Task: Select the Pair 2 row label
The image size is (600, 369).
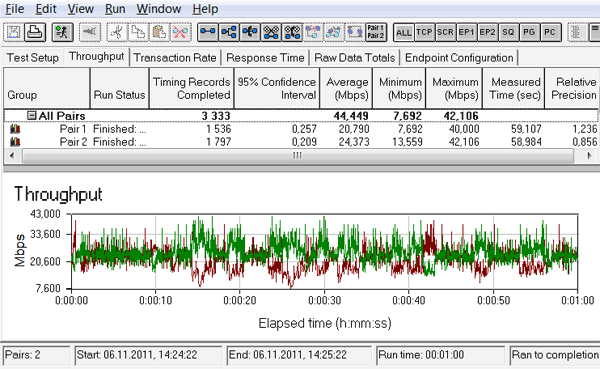Action: point(73,142)
